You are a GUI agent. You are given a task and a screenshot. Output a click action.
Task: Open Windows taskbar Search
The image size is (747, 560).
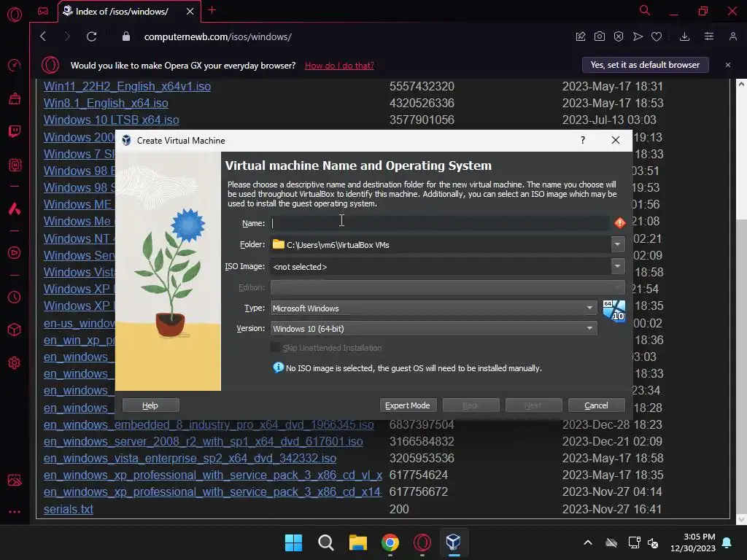326,542
